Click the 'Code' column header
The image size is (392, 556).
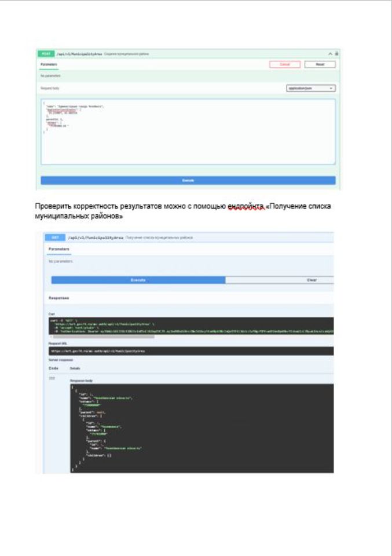click(53, 368)
